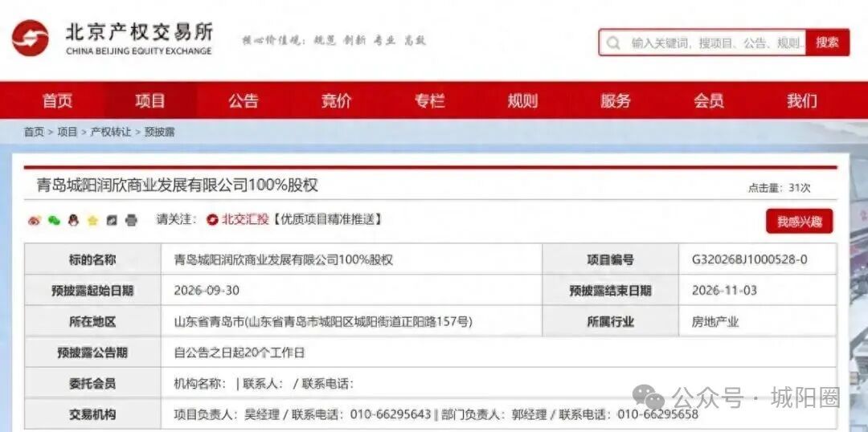Click the red 搜索 button
868x432 pixels.
coord(827,43)
